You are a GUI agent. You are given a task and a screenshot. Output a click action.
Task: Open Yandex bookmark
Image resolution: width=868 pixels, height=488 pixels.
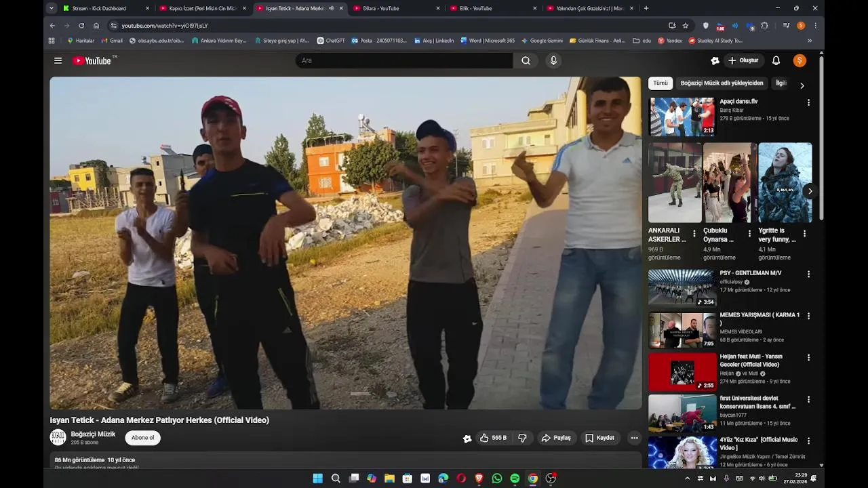point(669,41)
